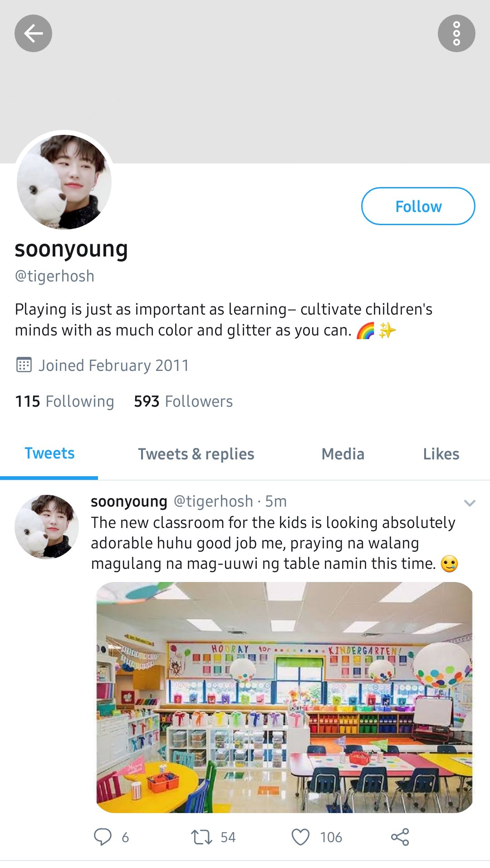Like the tweet with heart icon
This screenshot has height=868, width=490.
pyautogui.click(x=300, y=837)
